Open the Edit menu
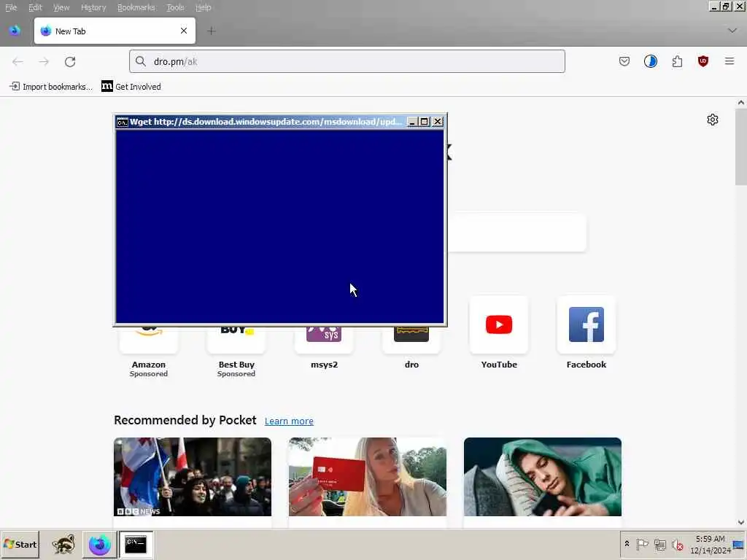 35,7
